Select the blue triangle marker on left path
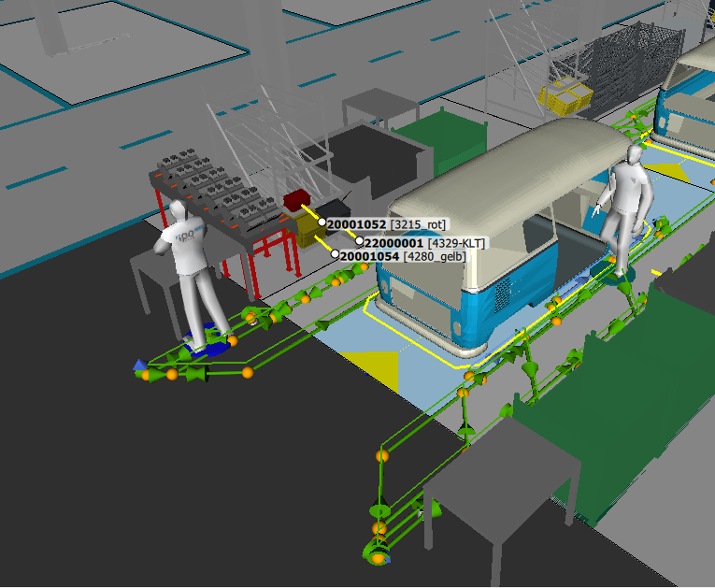715x588 pixels. [x=139, y=365]
